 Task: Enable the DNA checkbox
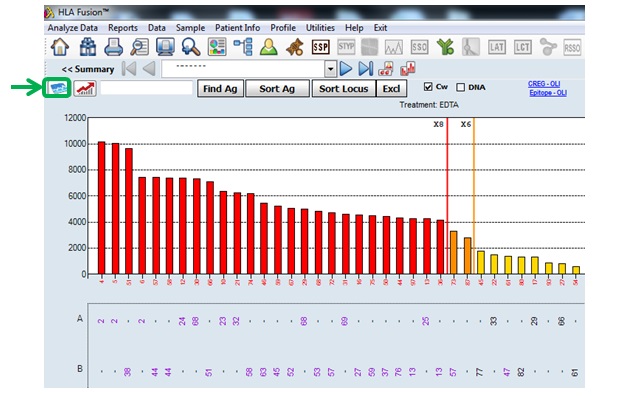pos(460,87)
